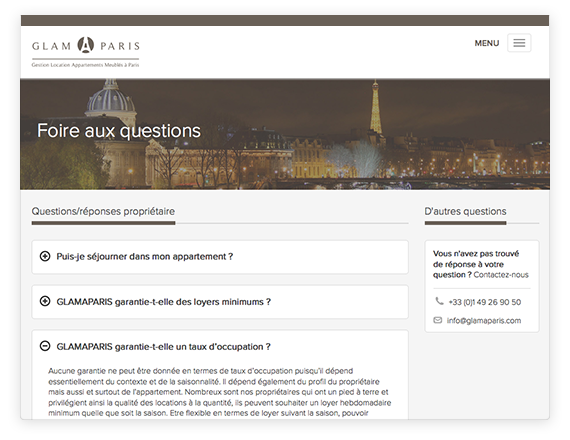Screen dimensions: 570x440
Task: Click the MENU label in header
Action: click(487, 43)
